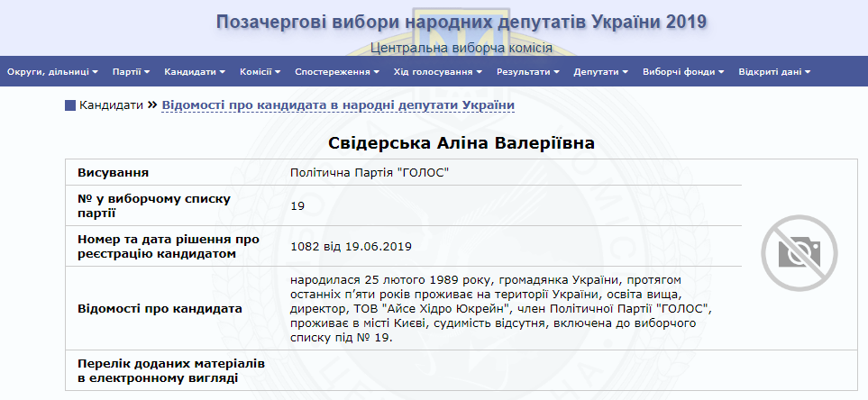The image size is (868, 400).
Task: Open the "Округи, дільниці" dropdown menu
Action: click(52, 71)
